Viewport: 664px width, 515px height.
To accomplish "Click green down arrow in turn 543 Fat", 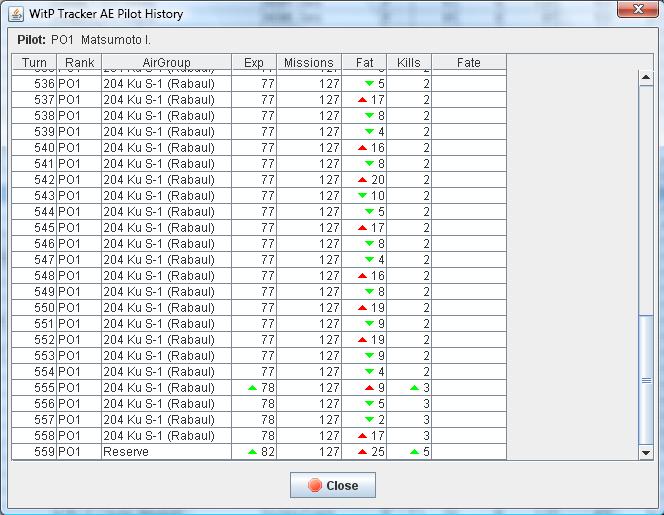I will click(362, 195).
